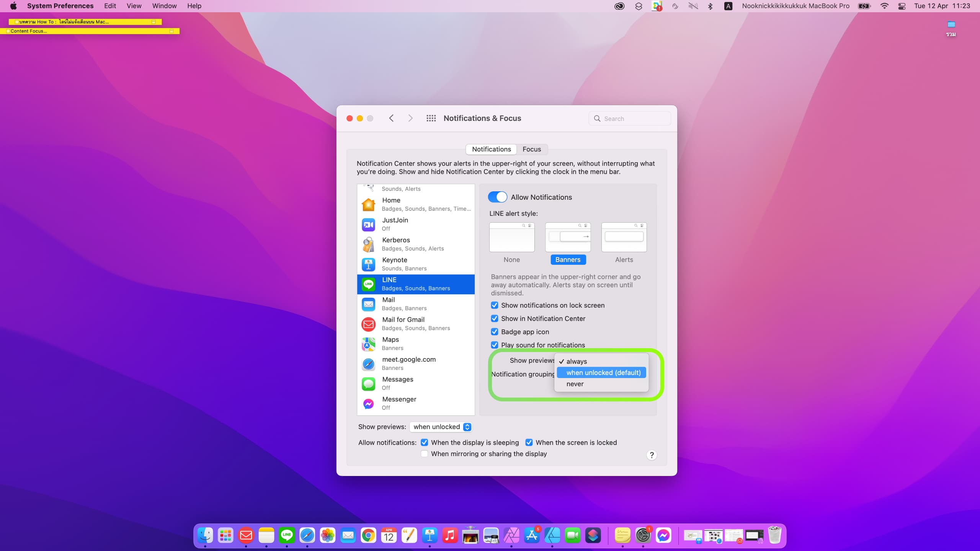Screen dimensions: 980x551
Task: Open help with the question mark button
Action: pos(652,455)
